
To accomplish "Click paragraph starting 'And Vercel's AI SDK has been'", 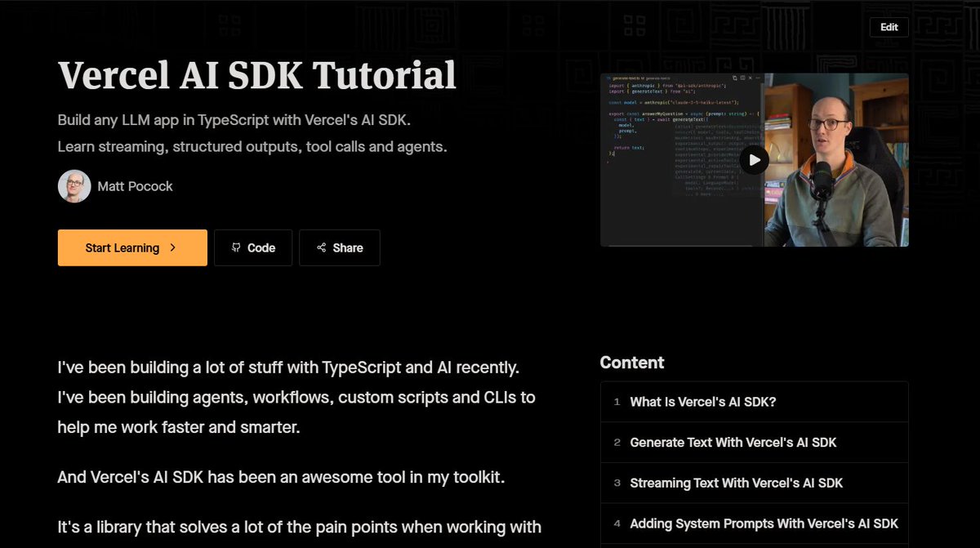I will 281,477.
